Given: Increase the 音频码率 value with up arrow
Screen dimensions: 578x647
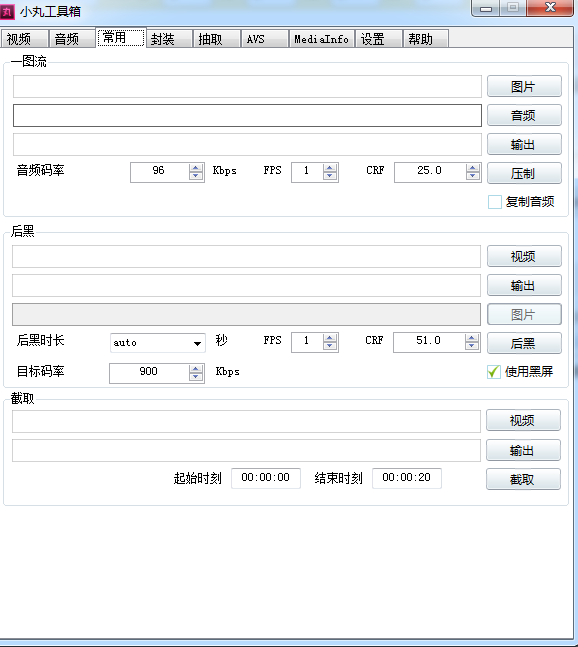Looking at the screenshot, I should click(x=196, y=167).
